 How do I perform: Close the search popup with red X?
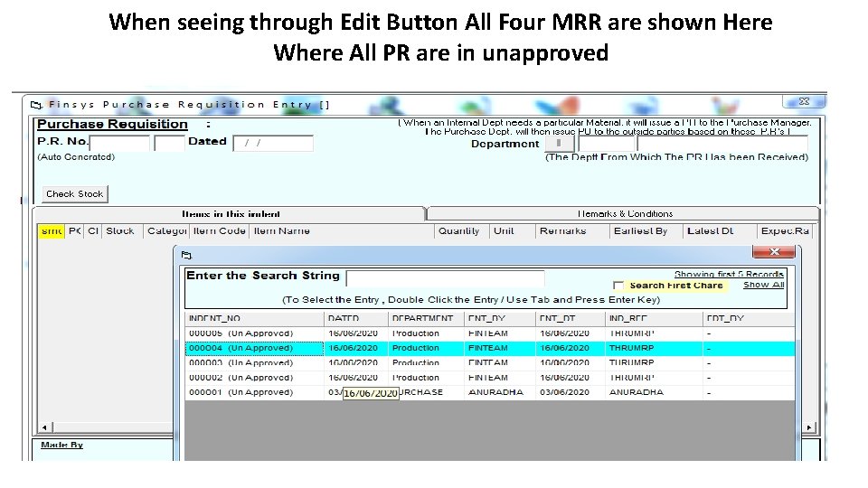(x=774, y=252)
